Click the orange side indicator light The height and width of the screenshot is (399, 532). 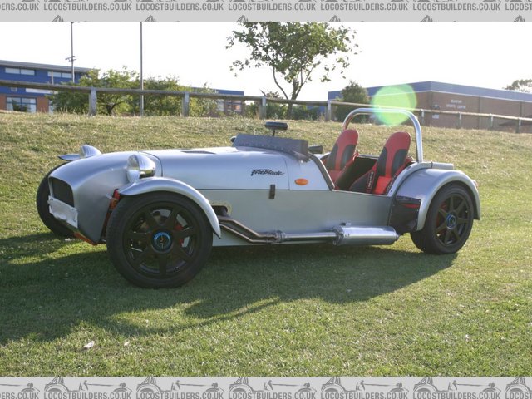coord(301,181)
